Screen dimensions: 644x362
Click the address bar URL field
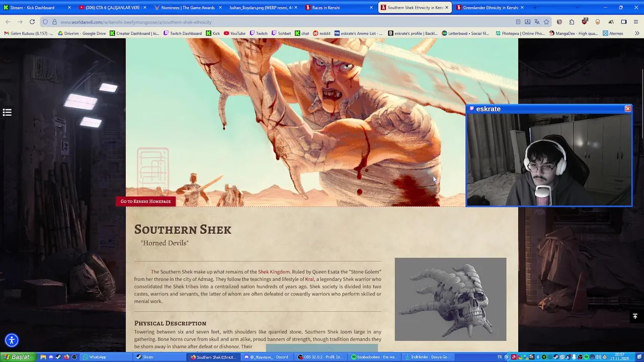point(282,22)
